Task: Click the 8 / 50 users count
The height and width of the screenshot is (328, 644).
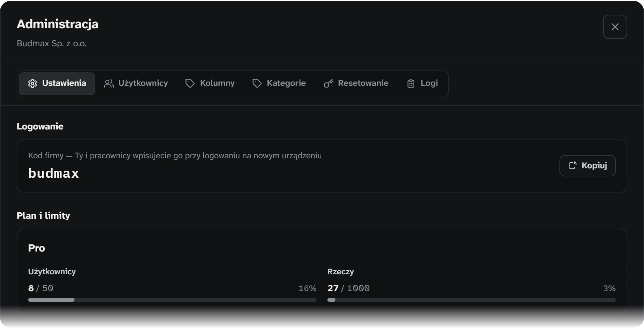Action: point(41,288)
